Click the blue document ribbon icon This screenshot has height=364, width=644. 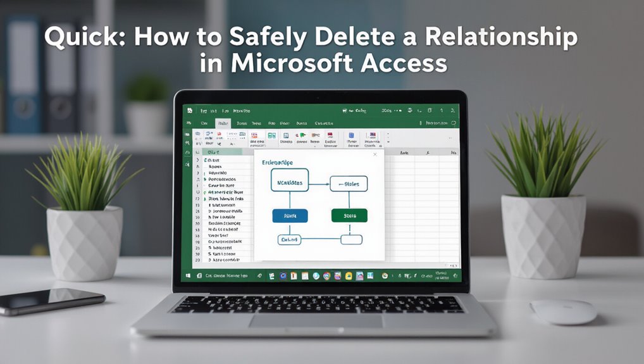[x=351, y=135]
